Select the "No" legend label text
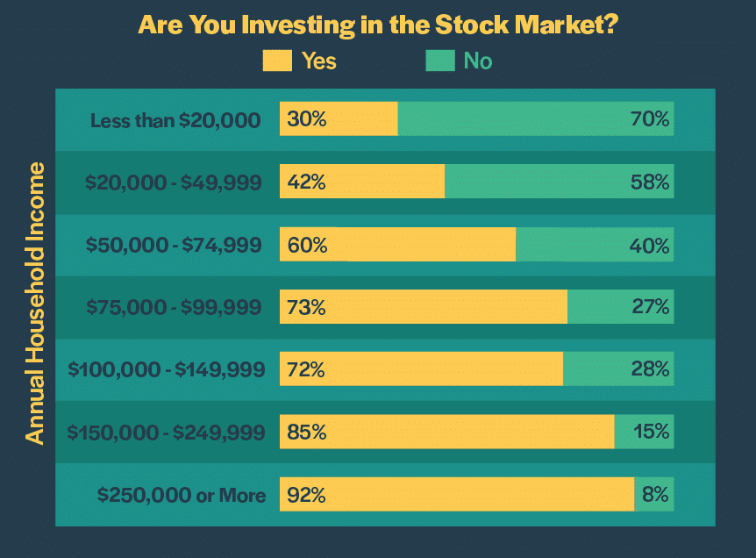The width and height of the screenshot is (756, 558). pos(478,61)
